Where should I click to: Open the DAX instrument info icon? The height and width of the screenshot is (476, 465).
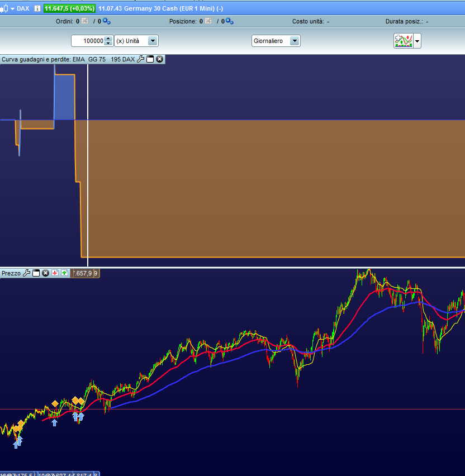[x=37, y=8]
